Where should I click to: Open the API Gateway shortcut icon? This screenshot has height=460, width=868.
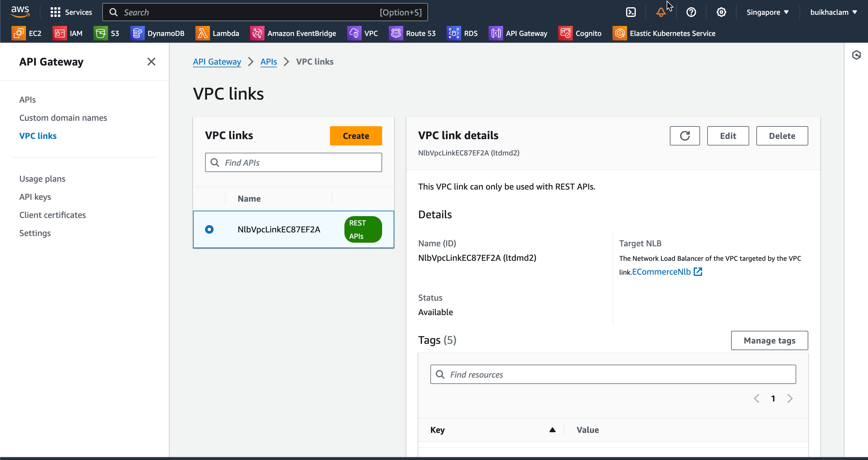coord(495,33)
